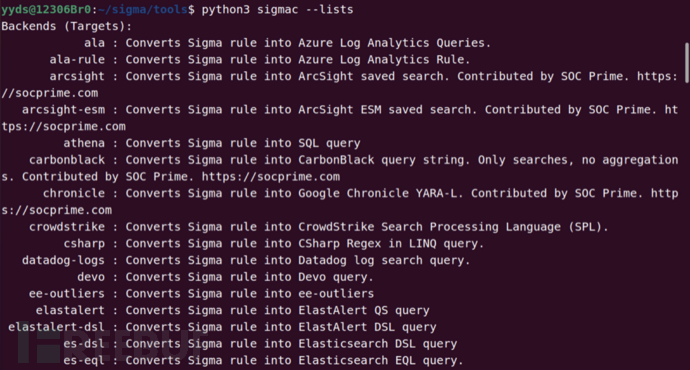Click the 'chronicle' backend name
Image resolution: width=690 pixels, height=370 pixels.
74,194
